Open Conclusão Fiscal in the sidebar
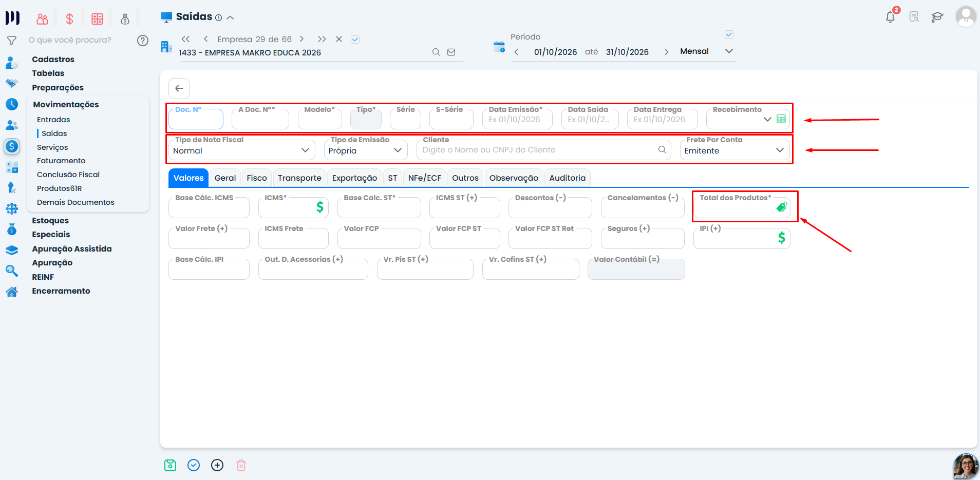980x480 pixels. [x=68, y=175]
